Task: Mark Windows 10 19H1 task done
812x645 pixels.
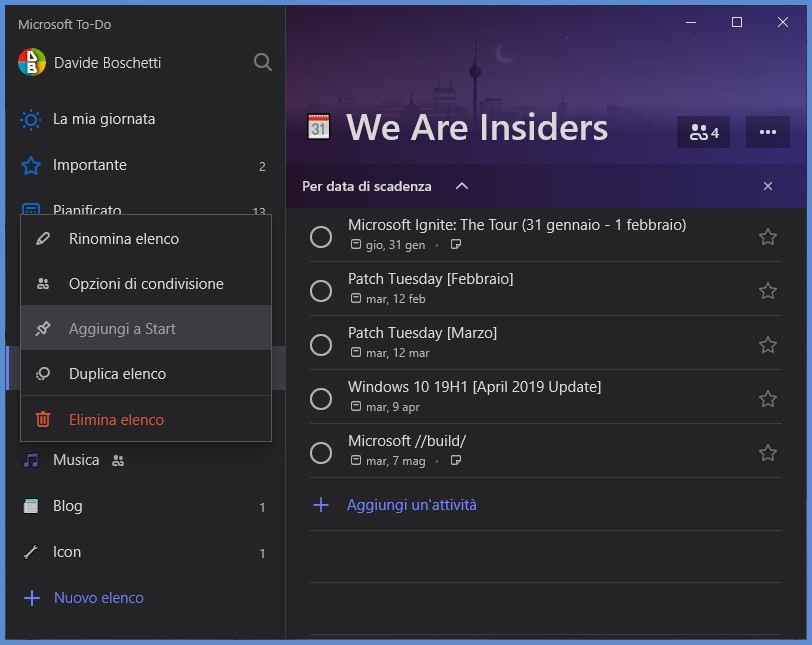Action: coord(321,399)
